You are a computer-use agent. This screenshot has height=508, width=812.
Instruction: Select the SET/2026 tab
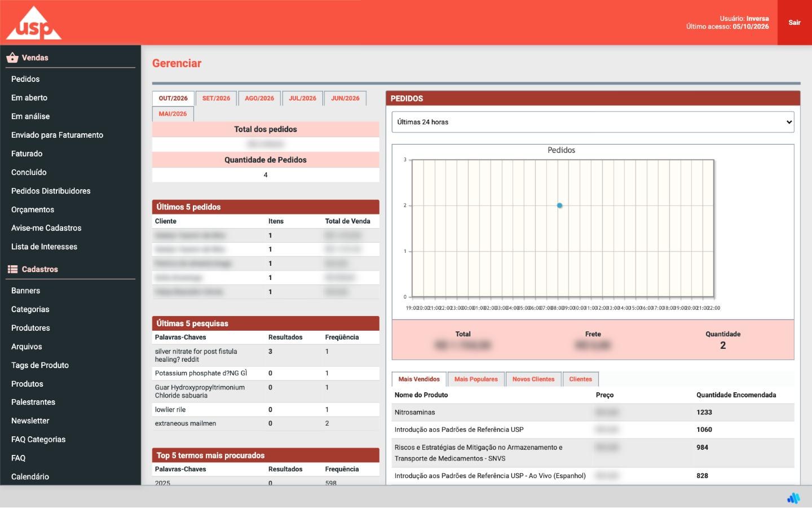(216, 98)
